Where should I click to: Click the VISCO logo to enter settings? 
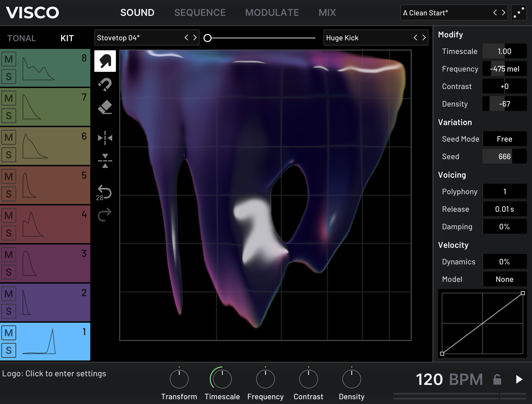click(x=33, y=13)
